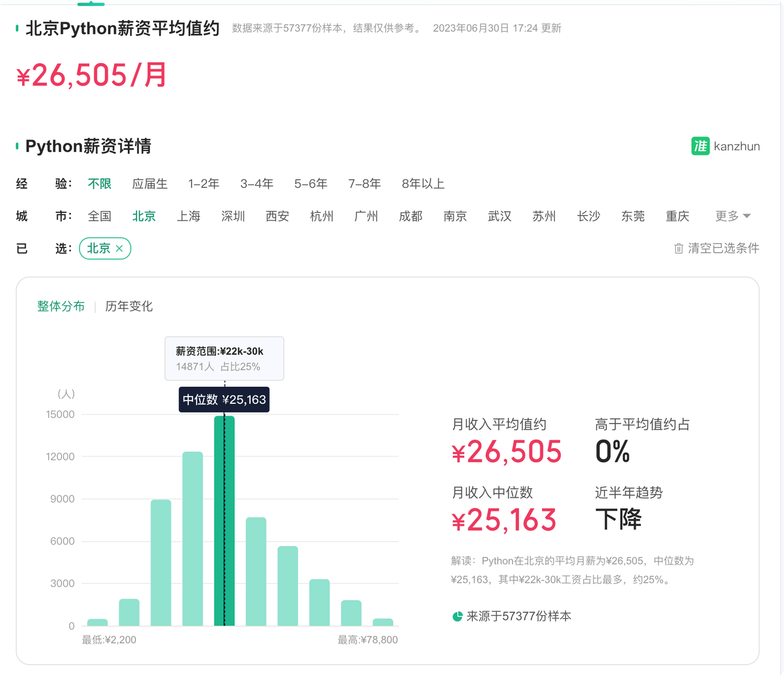This screenshot has width=784, height=677.
Task: Click the highest-salary bar above 最高:¥78,800
Action: (x=383, y=622)
